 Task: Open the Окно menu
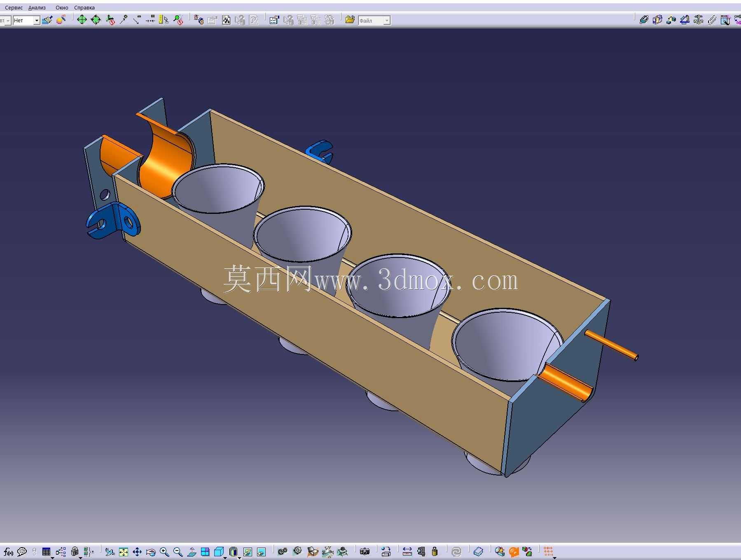(x=62, y=8)
